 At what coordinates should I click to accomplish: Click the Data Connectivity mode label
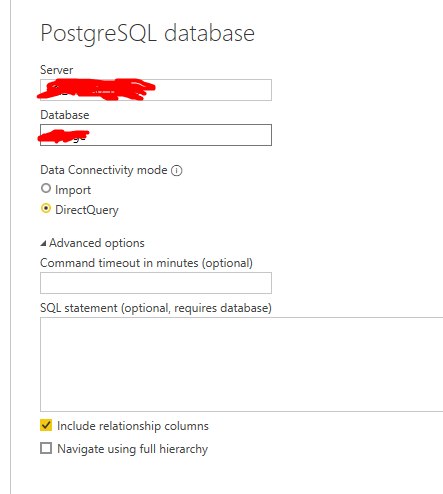[104, 170]
